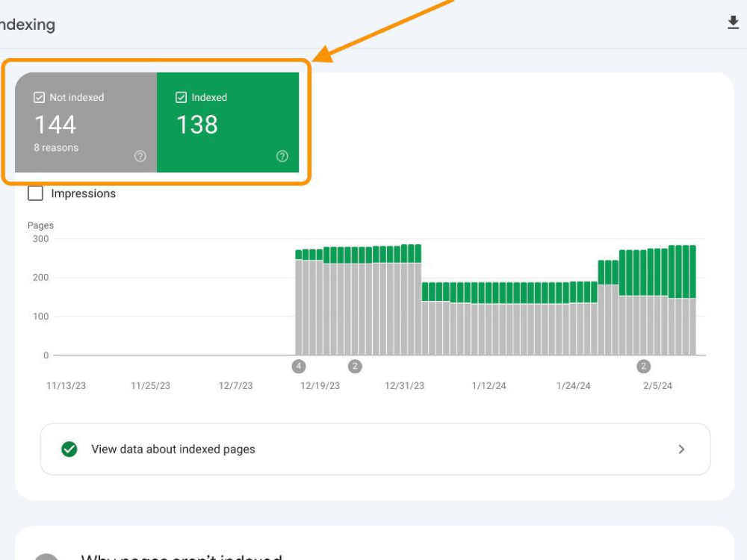Click the Pages axis title
Viewport: 747px width, 560px height.
40,225
